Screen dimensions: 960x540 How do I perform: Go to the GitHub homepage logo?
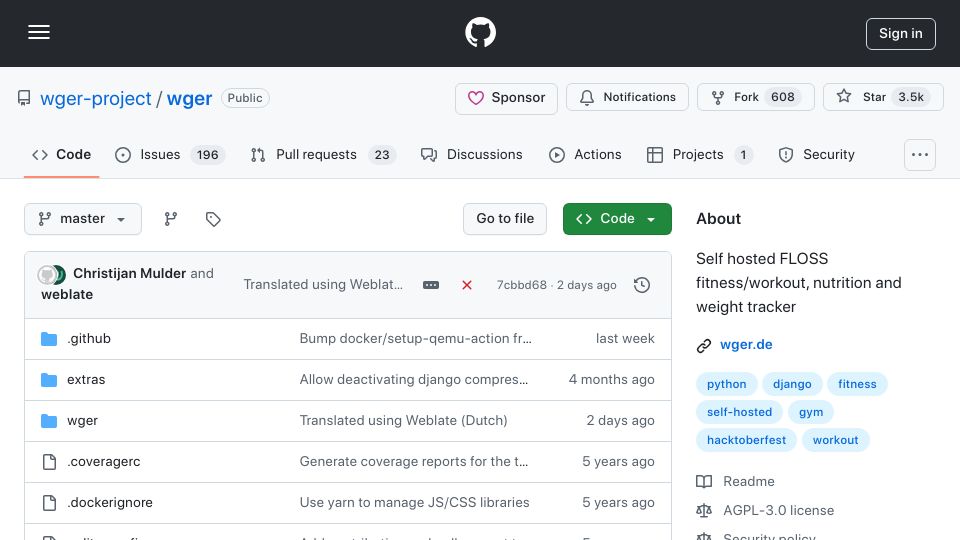click(x=480, y=32)
